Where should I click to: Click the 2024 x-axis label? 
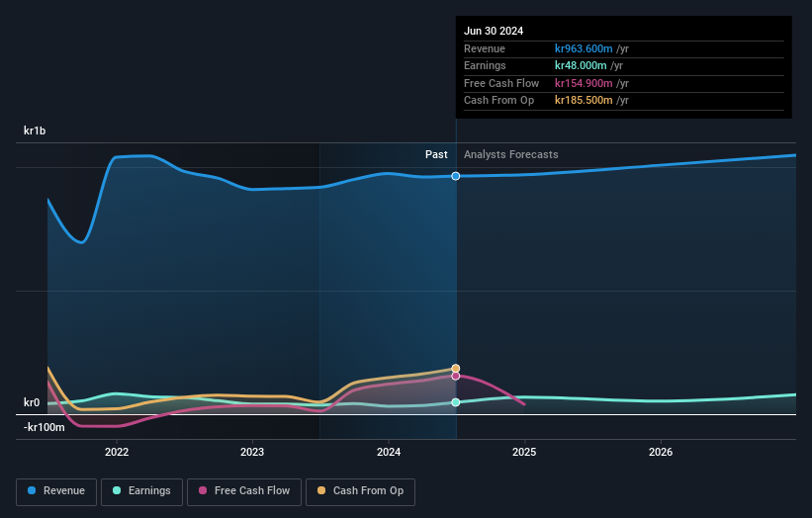[x=389, y=452]
